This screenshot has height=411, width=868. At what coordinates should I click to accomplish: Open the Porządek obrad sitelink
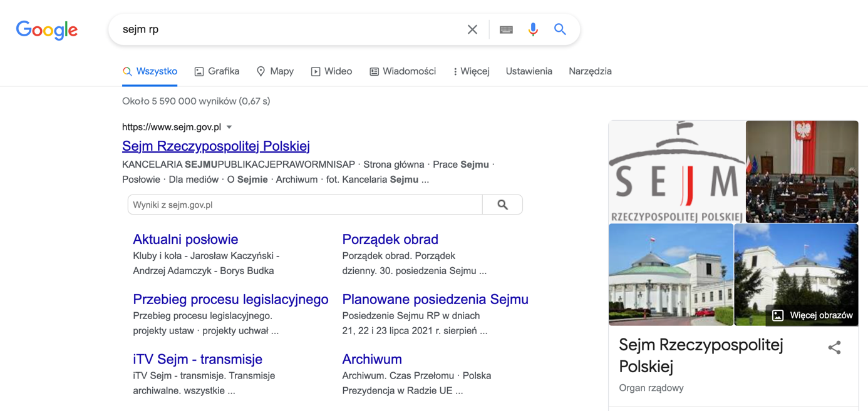click(390, 239)
